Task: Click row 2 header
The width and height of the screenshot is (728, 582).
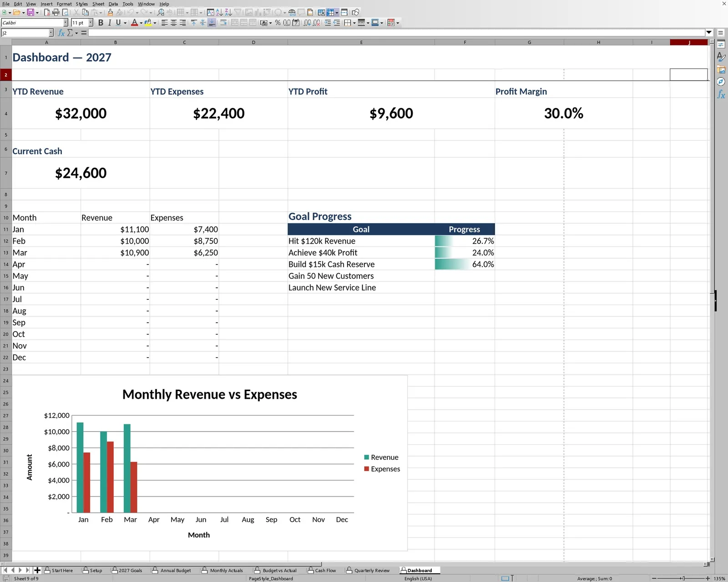Action: click(6, 75)
